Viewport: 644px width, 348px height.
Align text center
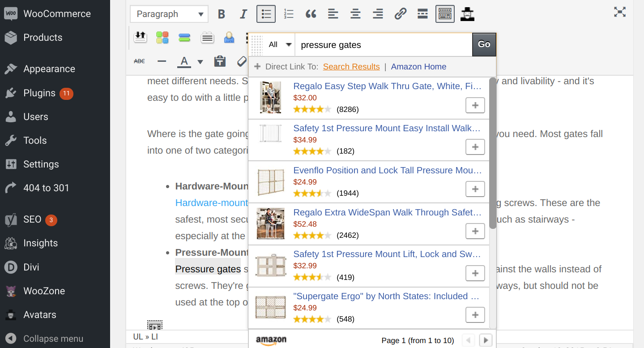[355, 14]
